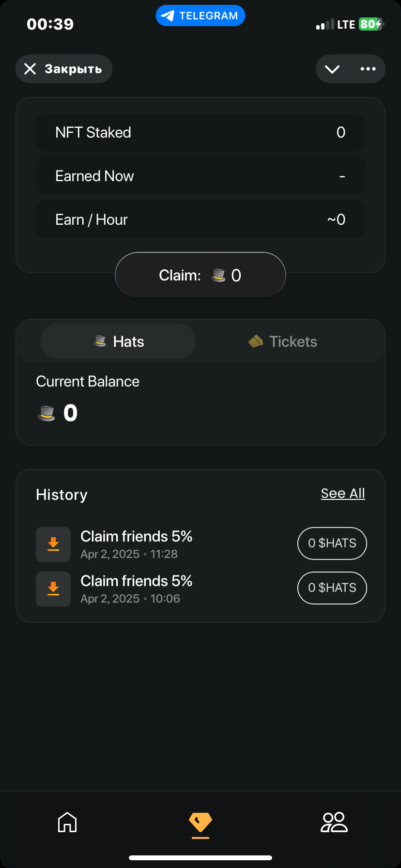Select the Earned Now row
The width and height of the screenshot is (401, 868).
(200, 176)
